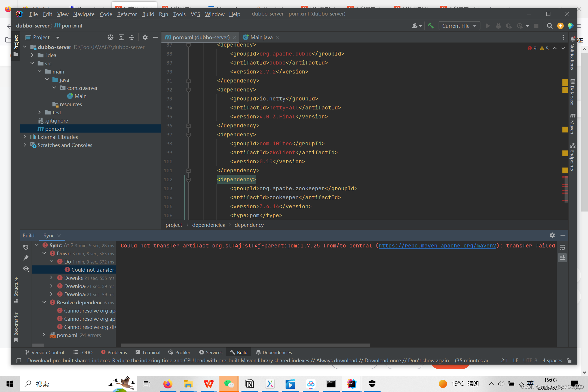The height and width of the screenshot is (392, 588).
Task: Expand the External Libraries node
Action: pos(25,137)
